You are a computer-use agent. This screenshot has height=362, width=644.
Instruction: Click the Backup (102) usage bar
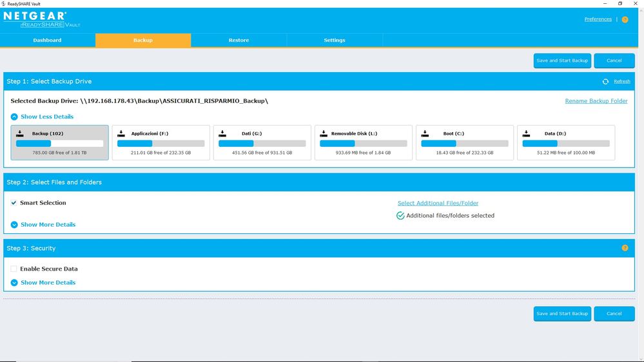tap(59, 144)
